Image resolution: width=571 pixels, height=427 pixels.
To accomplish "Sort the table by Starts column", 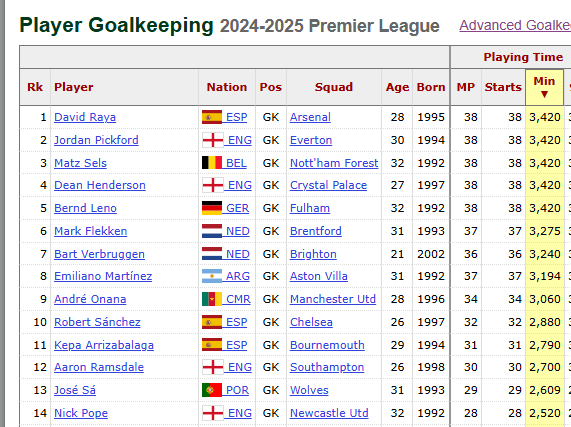I will [503, 87].
